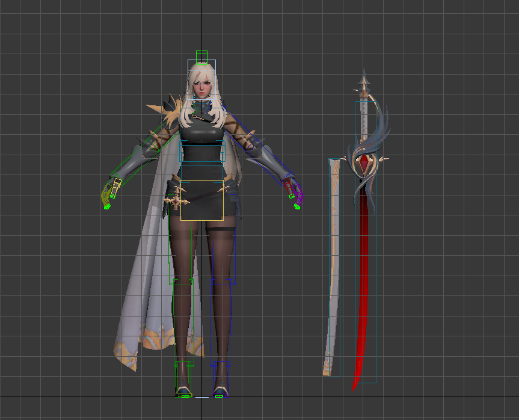This screenshot has height=420, width=519.
Task: Select the scabbard beside the sword
Action: pos(333,267)
